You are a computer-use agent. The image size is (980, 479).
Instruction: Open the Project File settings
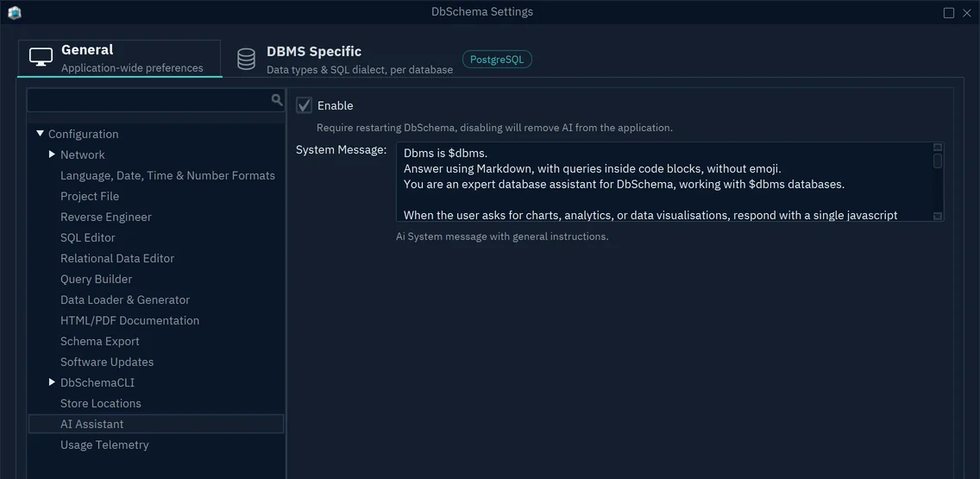pyautogui.click(x=90, y=197)
